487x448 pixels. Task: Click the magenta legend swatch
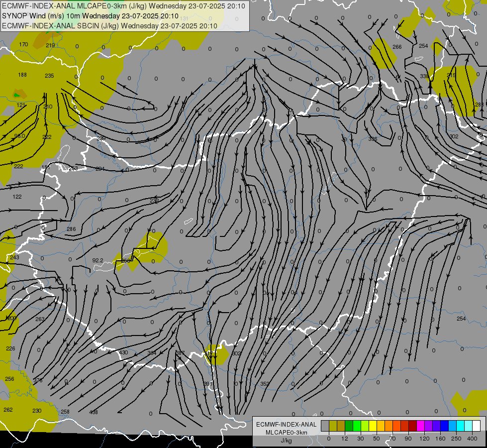point(420,426)
